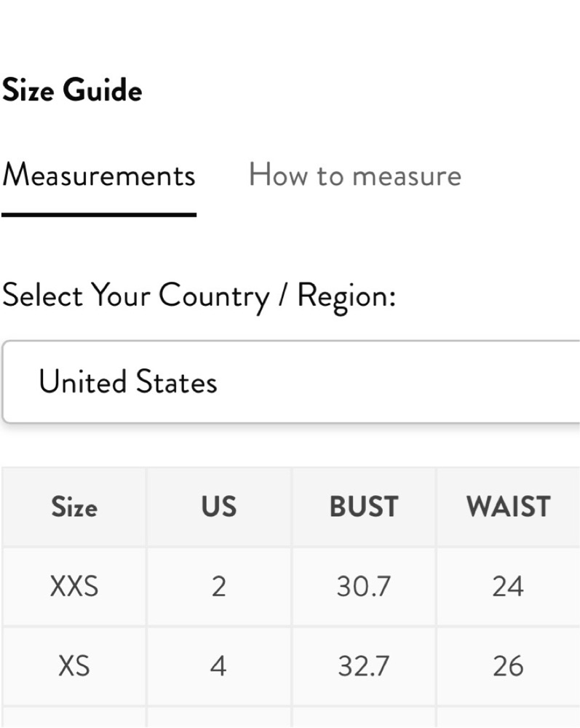This screenshot has height=728, width=580.
Task: Click the 32.7 bust value
Action: tap(364, 666)
